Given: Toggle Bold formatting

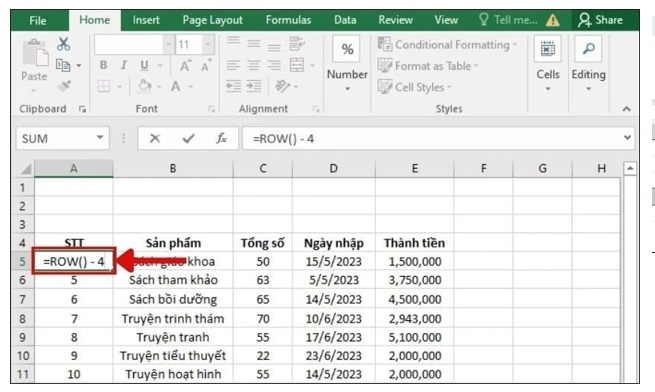Looking at the screenshot, I should tap(103, 65).
